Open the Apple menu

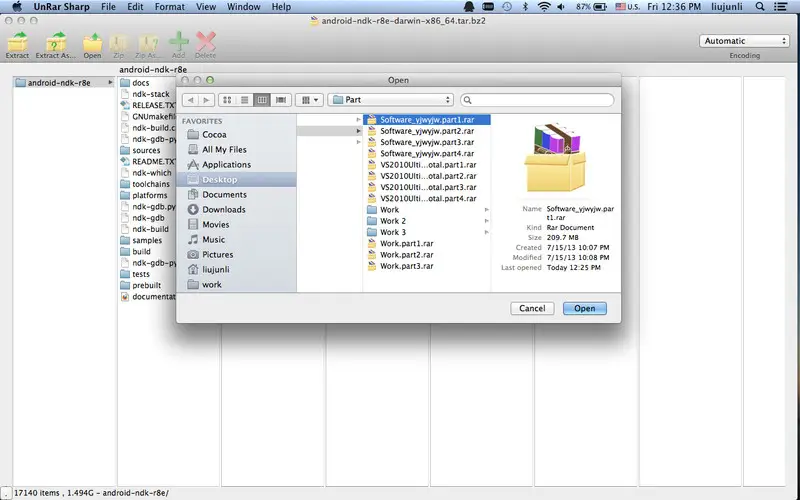pyautogui.click(x=17, y=7)
